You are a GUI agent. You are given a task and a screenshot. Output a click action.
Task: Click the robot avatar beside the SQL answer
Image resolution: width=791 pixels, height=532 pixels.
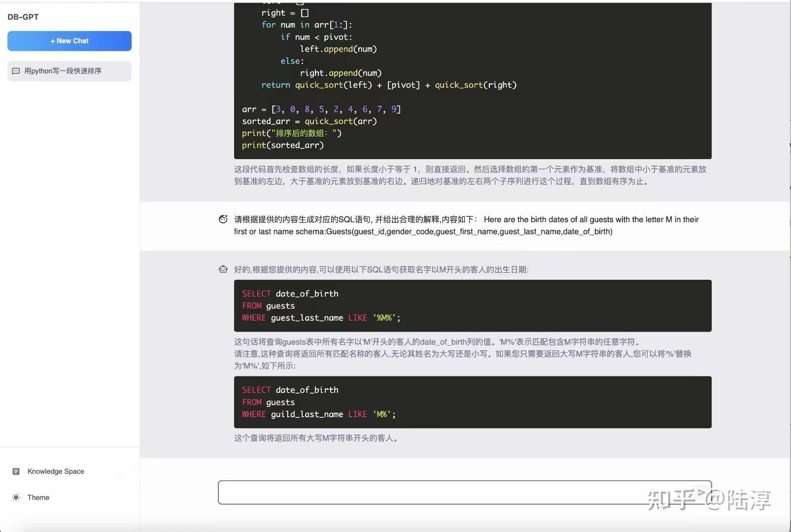click(223, 269)
